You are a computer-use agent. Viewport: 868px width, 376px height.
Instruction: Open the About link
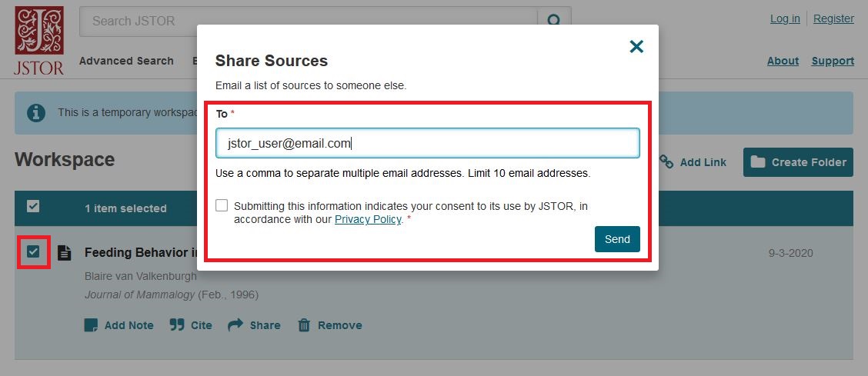click(783, 61)
